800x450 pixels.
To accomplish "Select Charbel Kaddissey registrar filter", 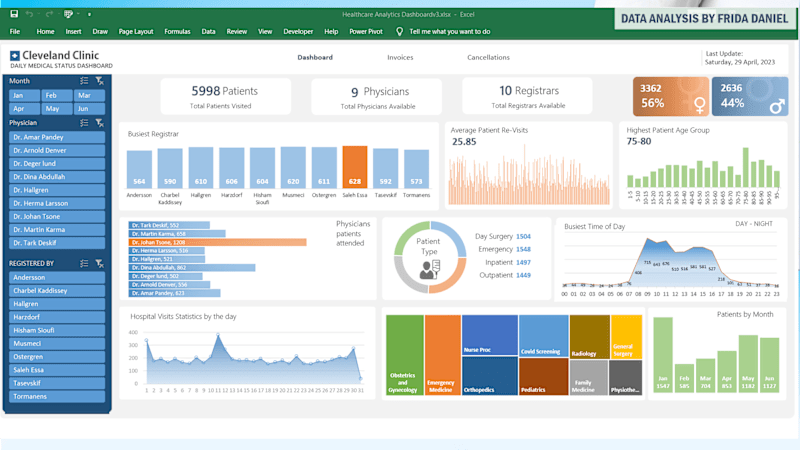I will point(57,291).
